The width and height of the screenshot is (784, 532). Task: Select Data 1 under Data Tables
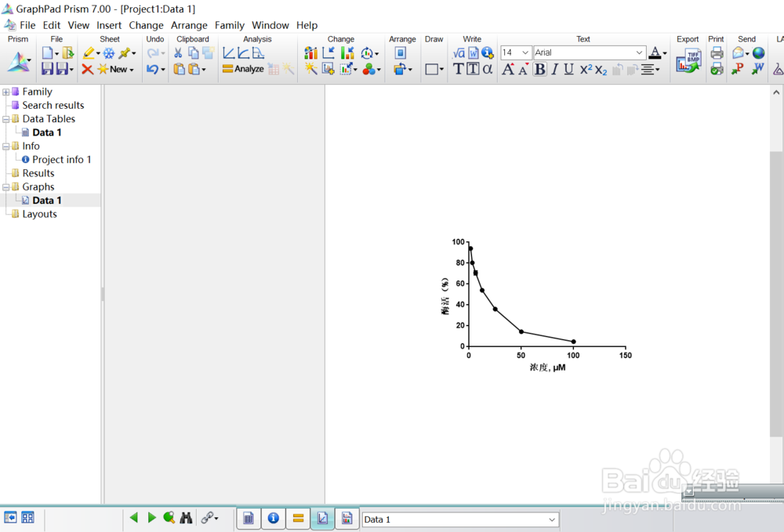(46, 132)
